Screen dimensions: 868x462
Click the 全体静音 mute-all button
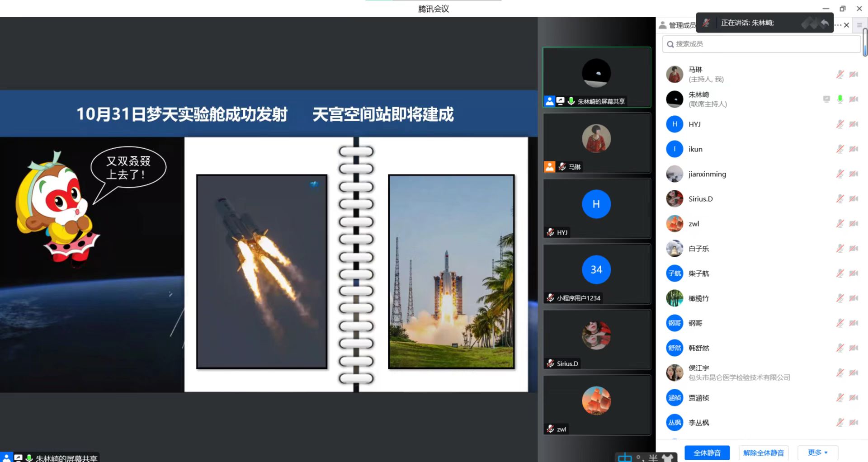tap(707, 453)
